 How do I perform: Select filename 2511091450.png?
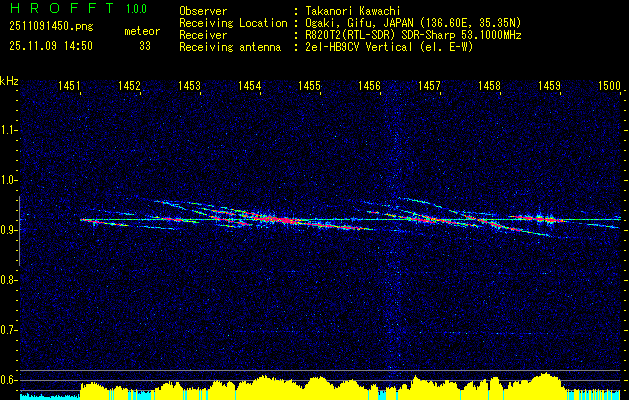(51, 26)
